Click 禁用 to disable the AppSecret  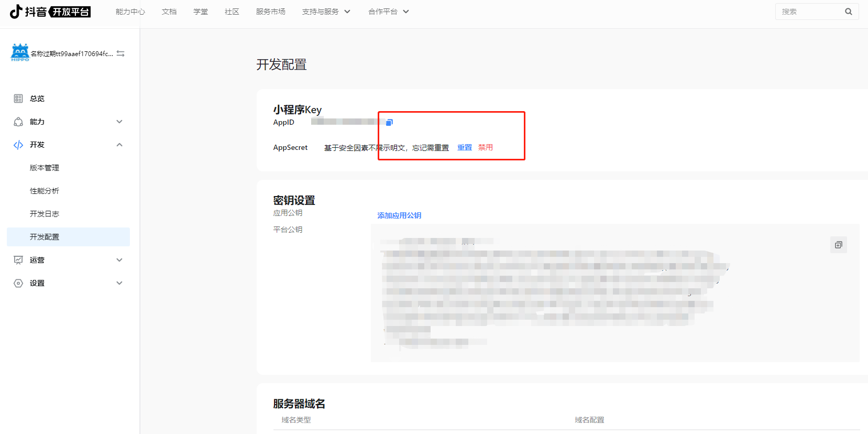coord(485,148)
